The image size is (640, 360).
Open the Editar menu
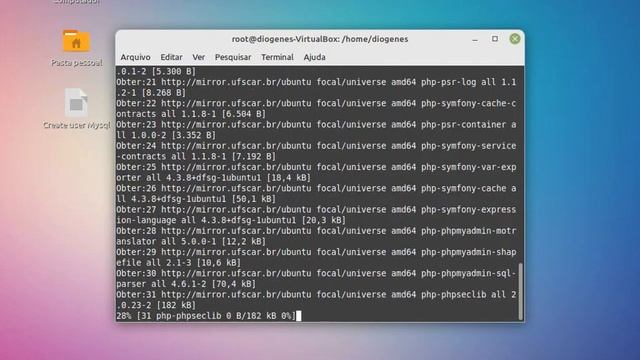pyautogui.click(x=171, y=57)
